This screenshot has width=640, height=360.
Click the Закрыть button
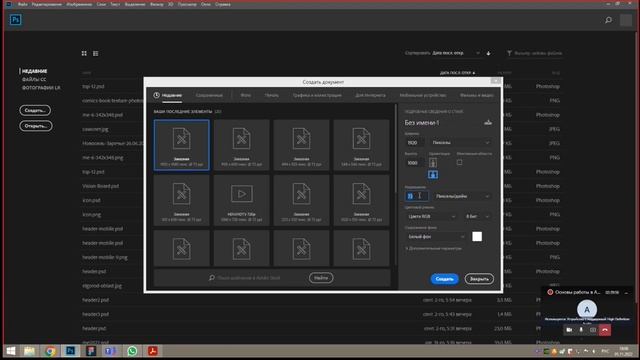479,279
